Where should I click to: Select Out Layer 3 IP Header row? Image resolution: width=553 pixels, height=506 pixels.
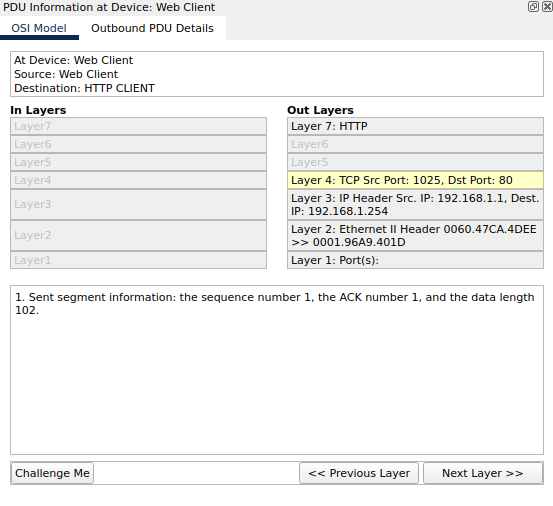pyautogui.click(x=415, y=205)
